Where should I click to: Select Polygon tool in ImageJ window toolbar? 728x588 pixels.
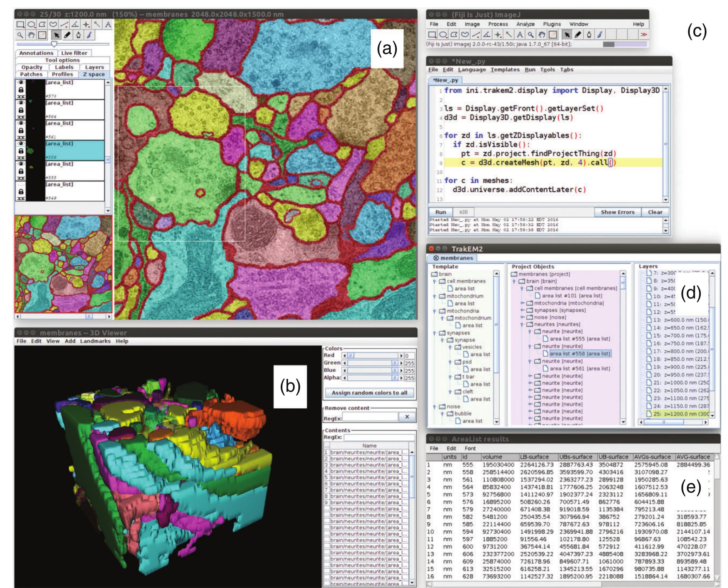454,35
